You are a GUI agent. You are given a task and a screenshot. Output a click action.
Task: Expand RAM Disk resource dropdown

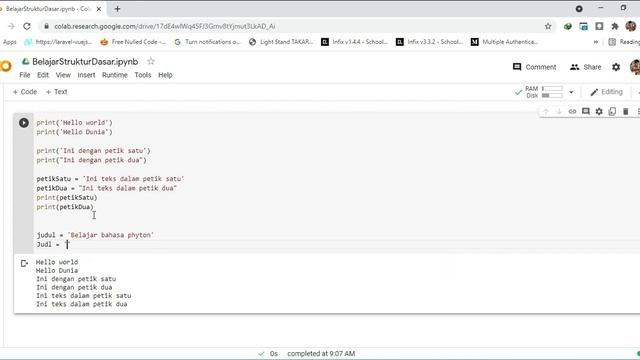coord(571,92)
